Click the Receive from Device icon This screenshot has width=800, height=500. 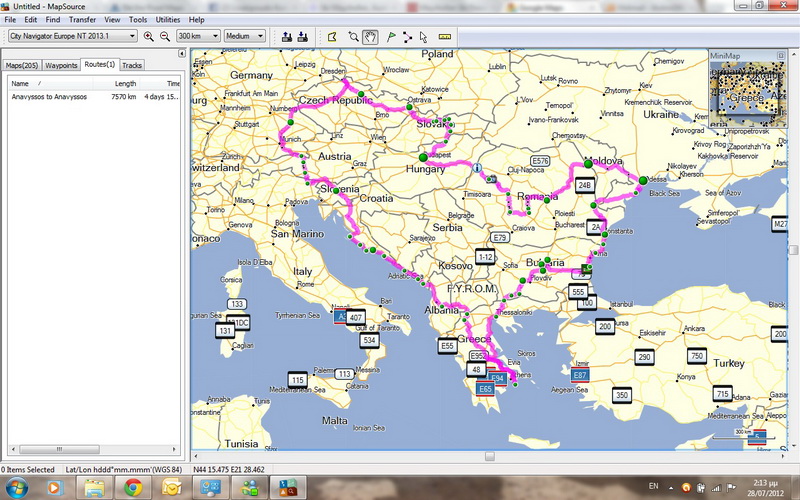tap(303, 36)
